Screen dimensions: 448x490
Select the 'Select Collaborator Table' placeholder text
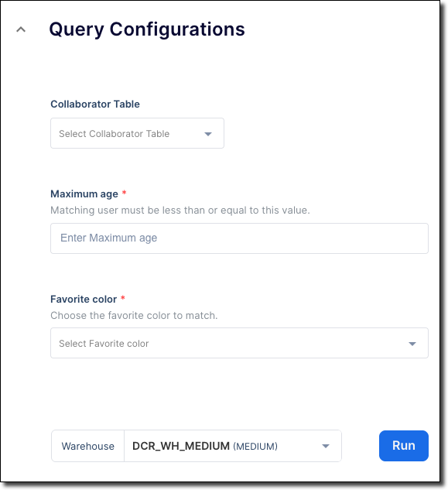click(114, 134)
